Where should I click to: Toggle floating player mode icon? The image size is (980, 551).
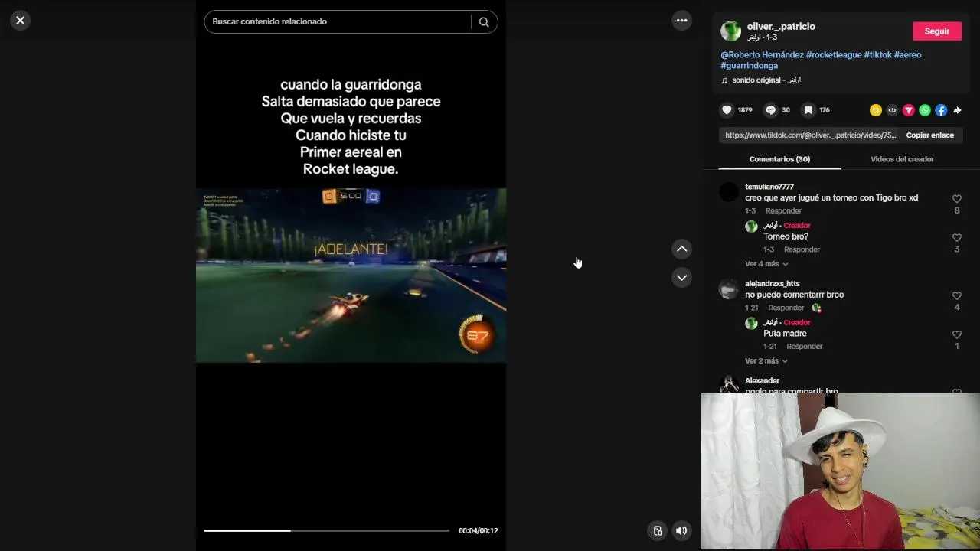pos(657,530)
